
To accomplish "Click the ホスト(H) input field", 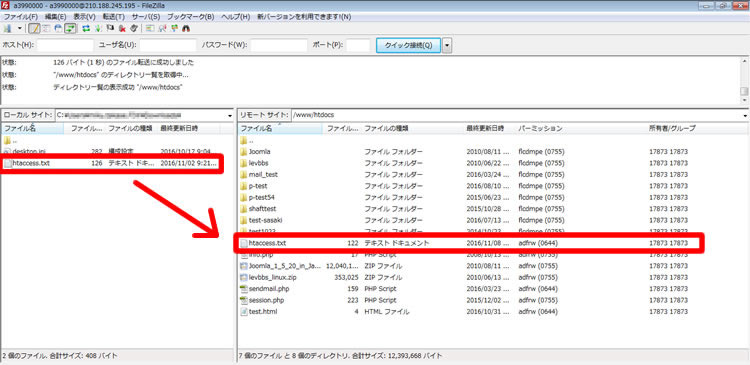I will 65,45.
